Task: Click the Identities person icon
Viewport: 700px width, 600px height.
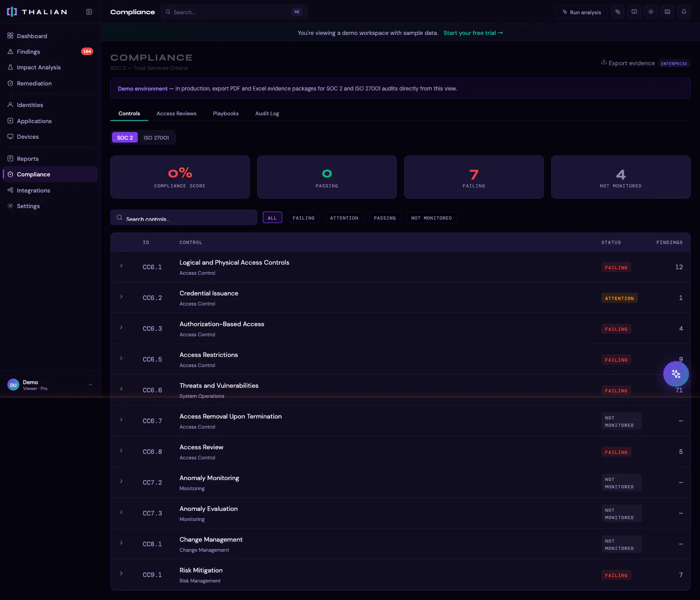Action: pos(10,105)
